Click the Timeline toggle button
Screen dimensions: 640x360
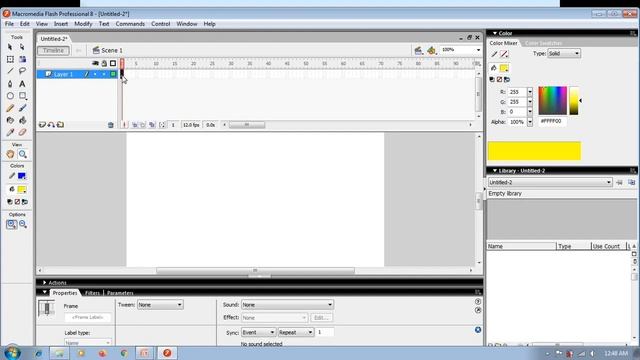tap(53, 51)
